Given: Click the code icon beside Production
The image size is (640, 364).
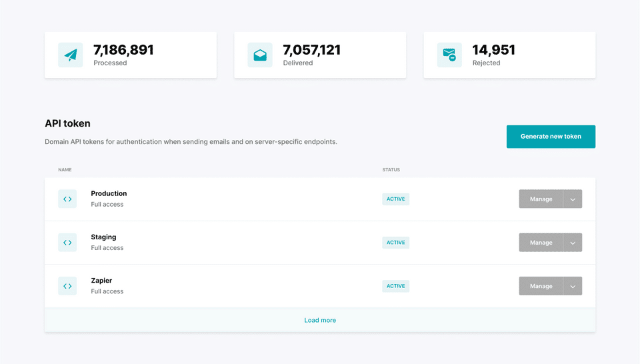Looking at the screenshot, I should coord(67,199).
